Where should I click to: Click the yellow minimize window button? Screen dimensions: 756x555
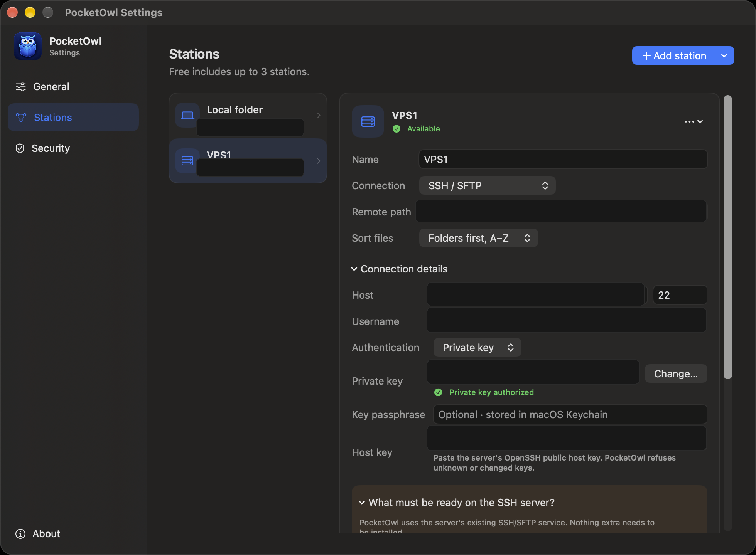tap(30, 12)
